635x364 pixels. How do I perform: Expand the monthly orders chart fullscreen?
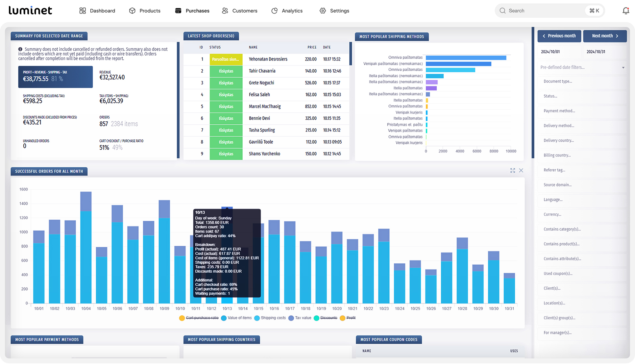(x=512, y=170)
